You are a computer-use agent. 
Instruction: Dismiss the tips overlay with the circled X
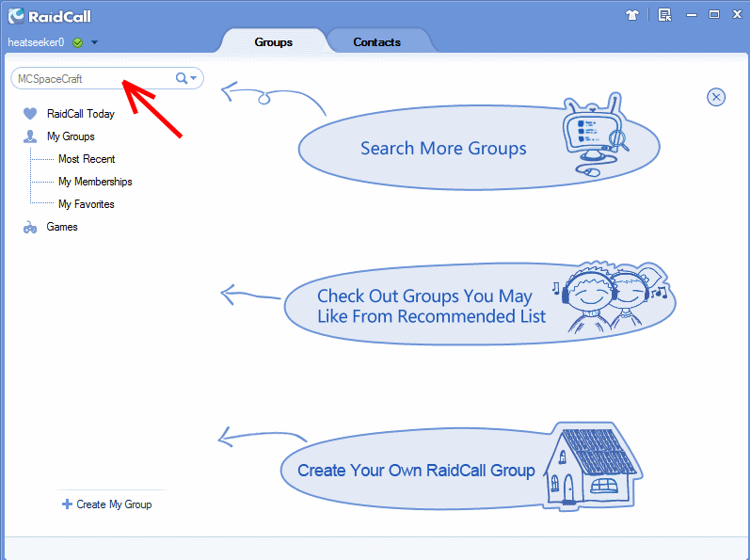coord(715,98)
